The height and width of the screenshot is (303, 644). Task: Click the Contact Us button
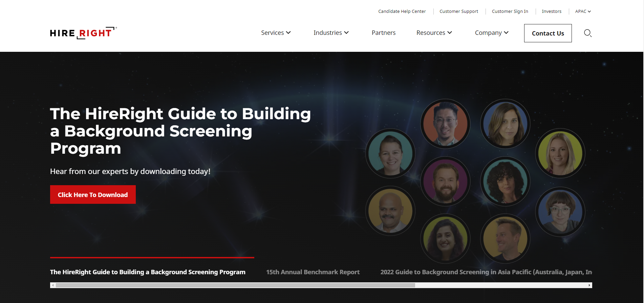(548, 33)
